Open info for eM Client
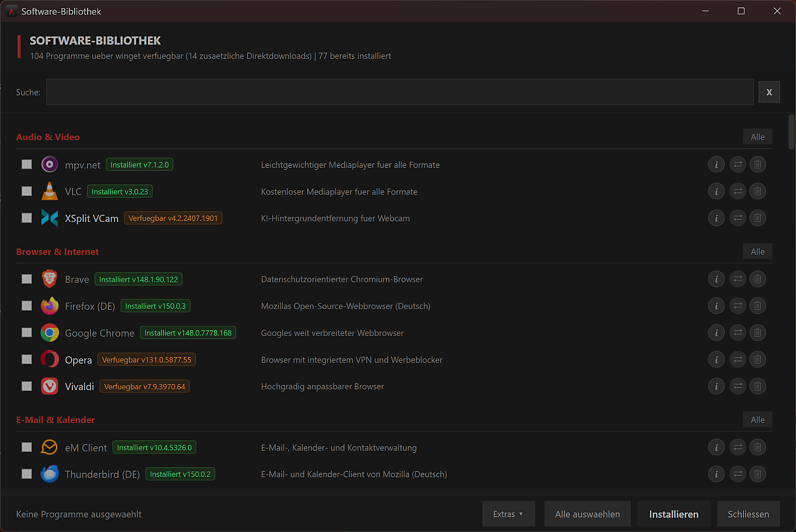This screenshot has height=532, width=796. click(x=716, y=447)
